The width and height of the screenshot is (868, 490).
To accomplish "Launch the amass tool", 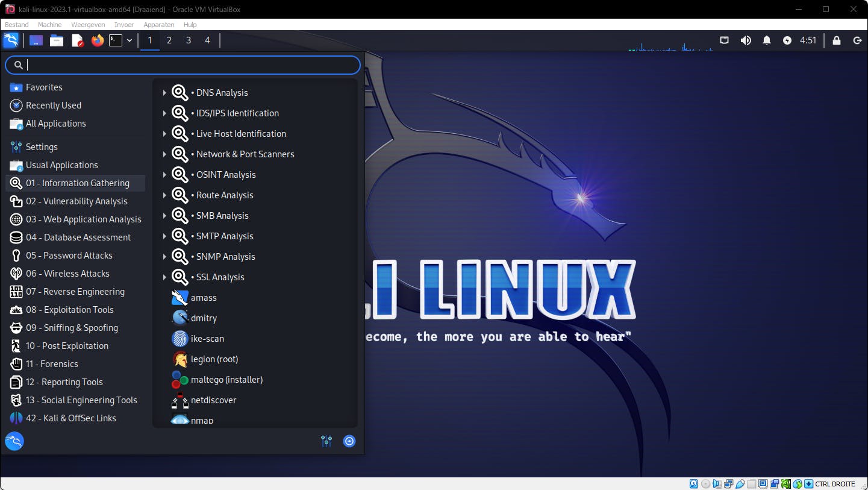I will [204, 298].
